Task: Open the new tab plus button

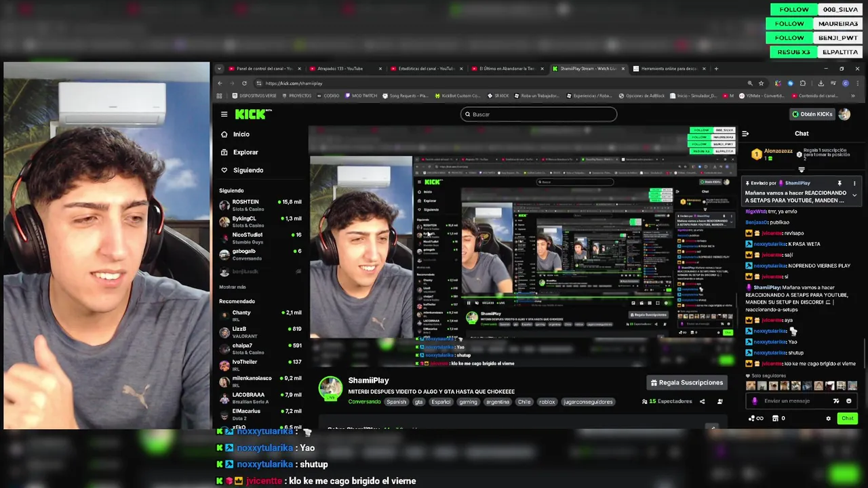Action: (716, 68)
